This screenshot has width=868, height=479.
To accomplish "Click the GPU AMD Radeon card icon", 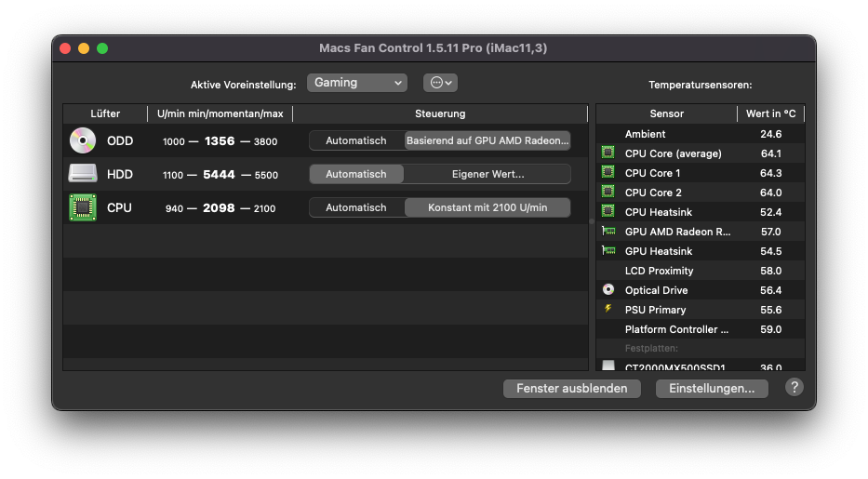I will coord(608,232).
